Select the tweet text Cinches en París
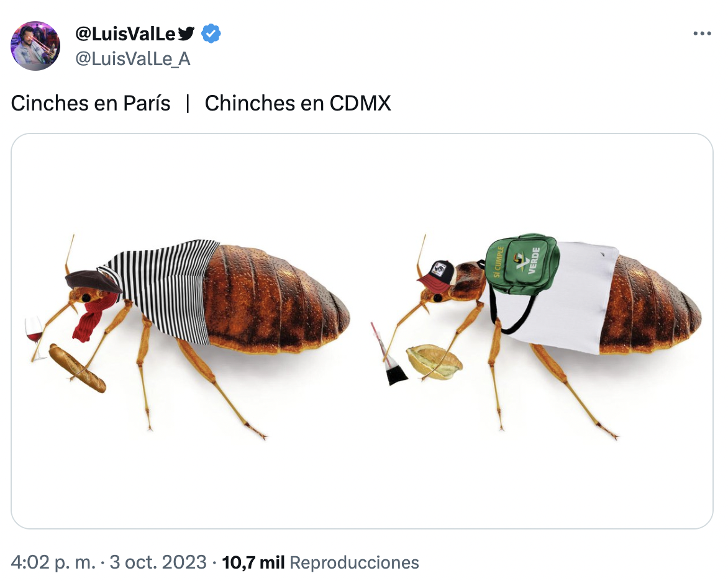 [89, 103]
